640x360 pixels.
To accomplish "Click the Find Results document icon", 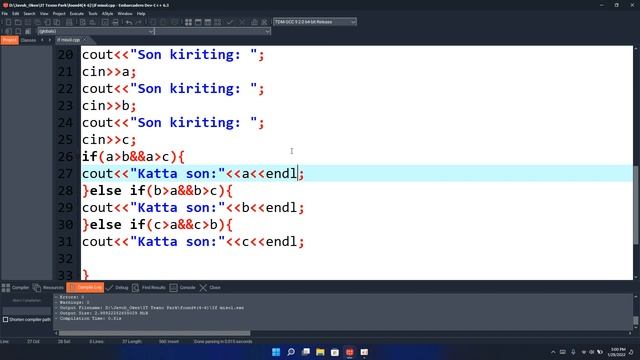I will click(136, 288).
